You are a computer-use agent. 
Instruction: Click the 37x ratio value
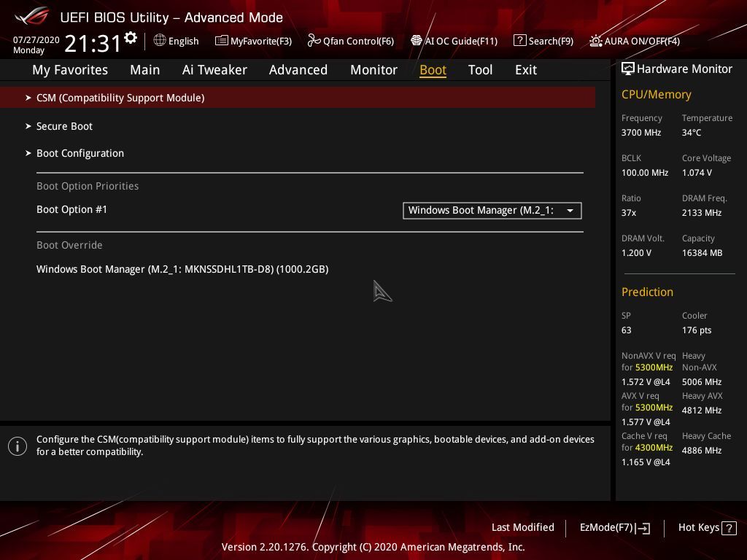click(x=628, y=213)
